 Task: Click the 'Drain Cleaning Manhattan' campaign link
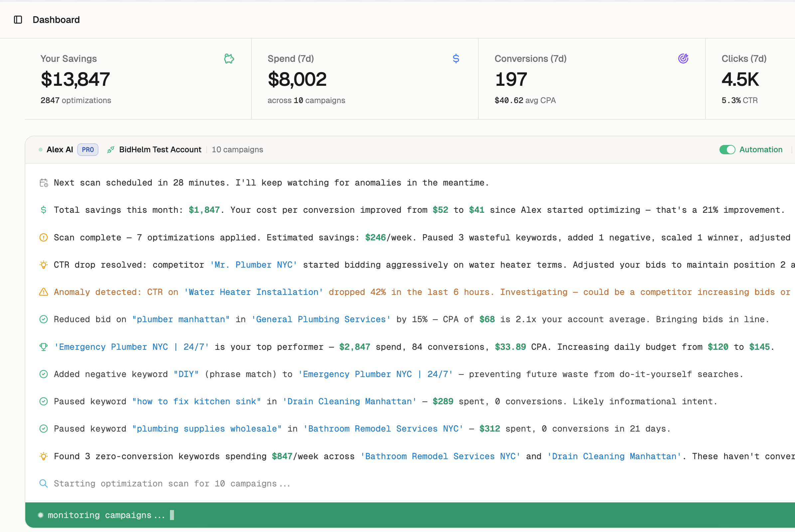coord(349,401)
